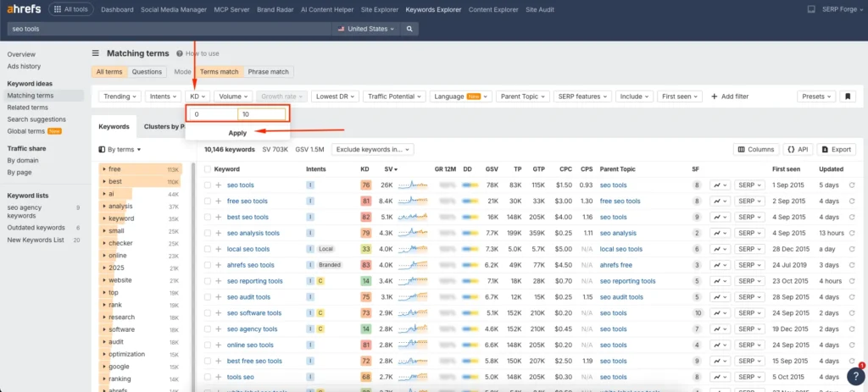
Task: Select the Phrase match mode
Action: pyautogui.click(x=268, y=72)
